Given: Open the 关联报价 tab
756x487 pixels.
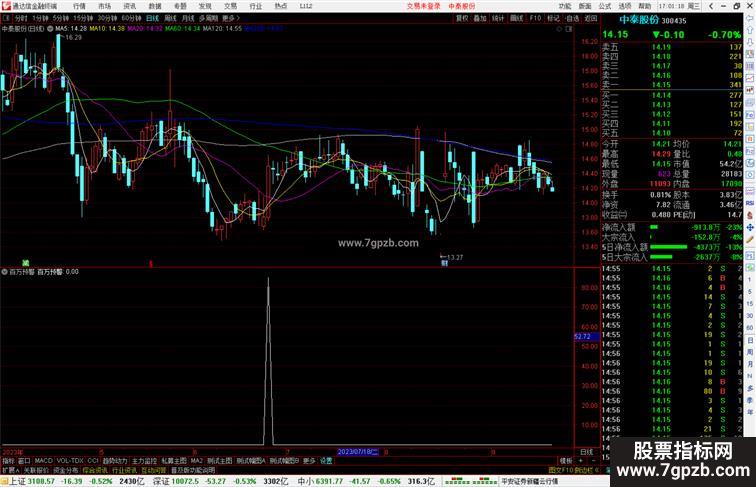Looking at the screenshot, I should (x=36, y=470).
